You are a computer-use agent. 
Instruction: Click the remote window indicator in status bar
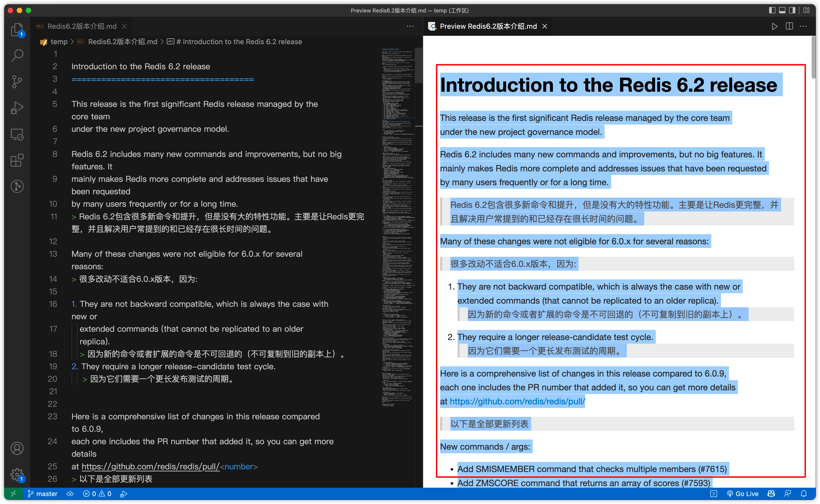point(13,494)
